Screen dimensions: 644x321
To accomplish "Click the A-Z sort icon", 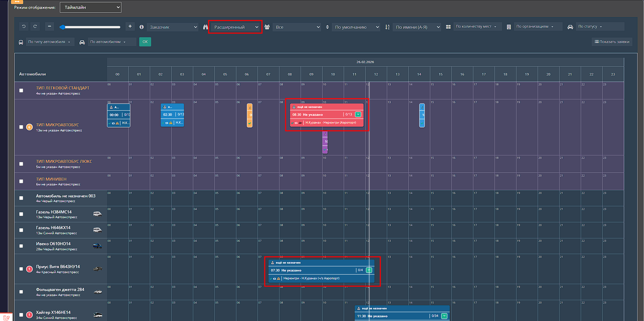I will point(387,27).
